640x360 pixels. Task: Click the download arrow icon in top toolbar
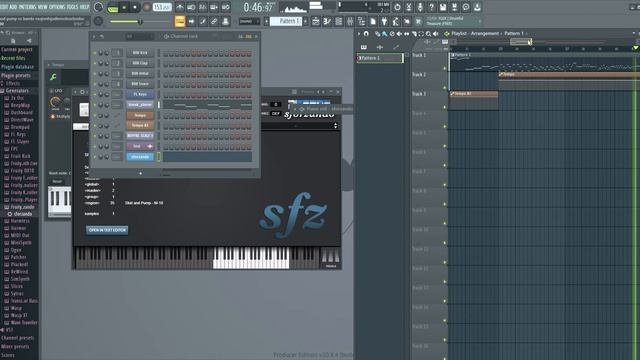coord(477,7)
